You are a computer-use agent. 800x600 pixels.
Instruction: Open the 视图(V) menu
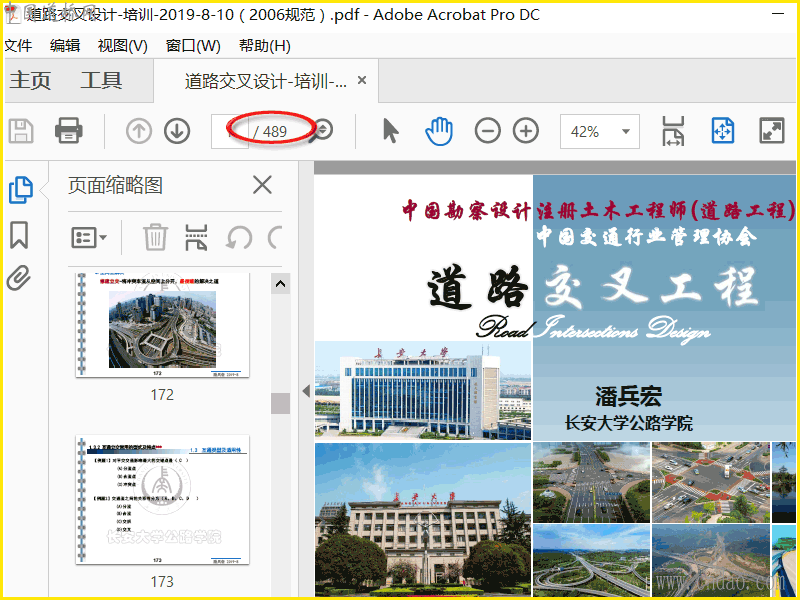[x=122, y=46]
